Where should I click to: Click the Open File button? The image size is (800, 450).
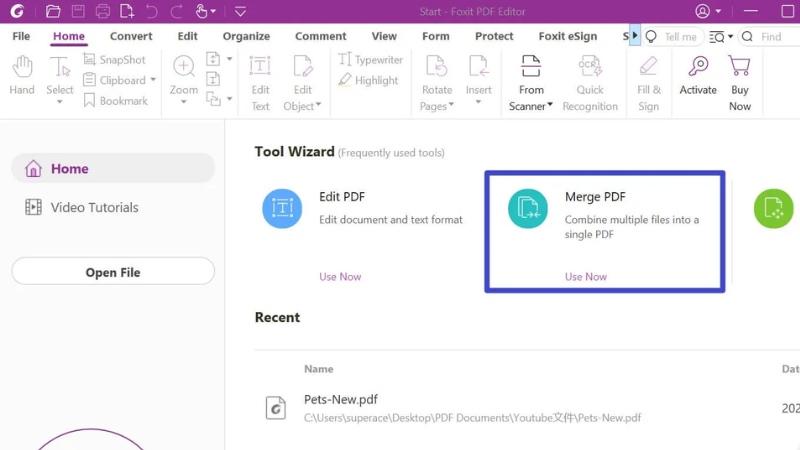point(113,271)
